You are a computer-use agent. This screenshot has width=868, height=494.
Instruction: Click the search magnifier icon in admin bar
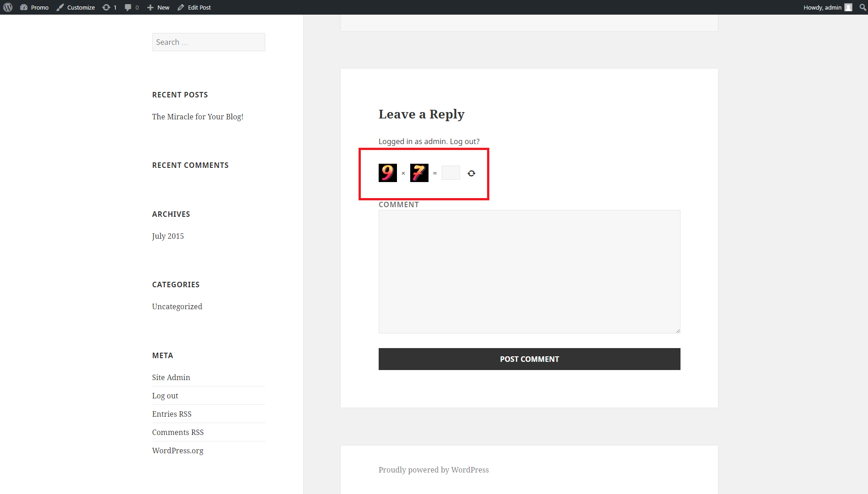863,7
